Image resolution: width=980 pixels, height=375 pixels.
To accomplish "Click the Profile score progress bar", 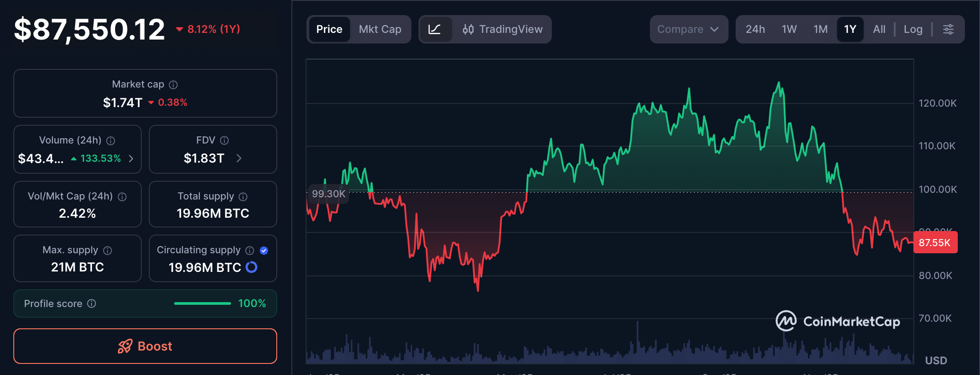I will [x=202, y=303].
